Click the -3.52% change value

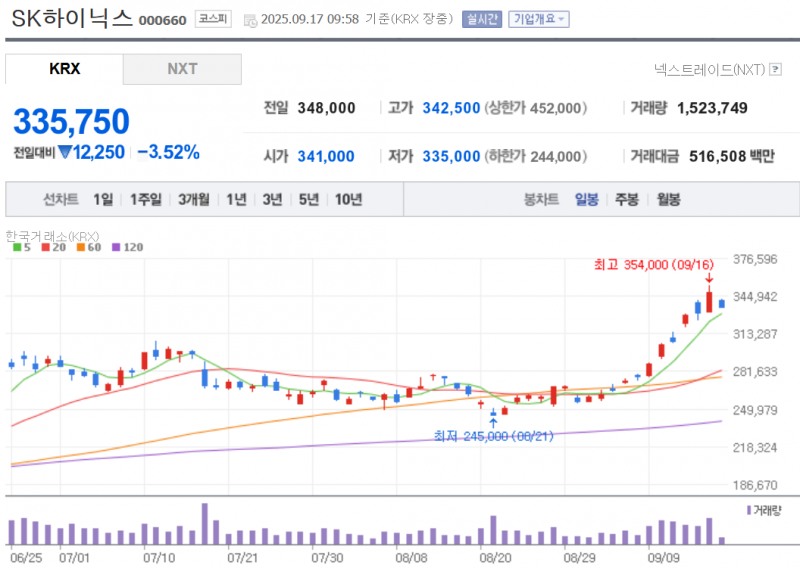pyautogui.click(x=168, y=152)
